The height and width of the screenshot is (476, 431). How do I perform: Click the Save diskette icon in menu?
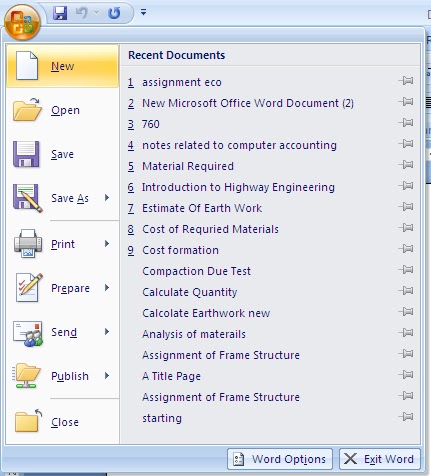click(x=26, y=154)
